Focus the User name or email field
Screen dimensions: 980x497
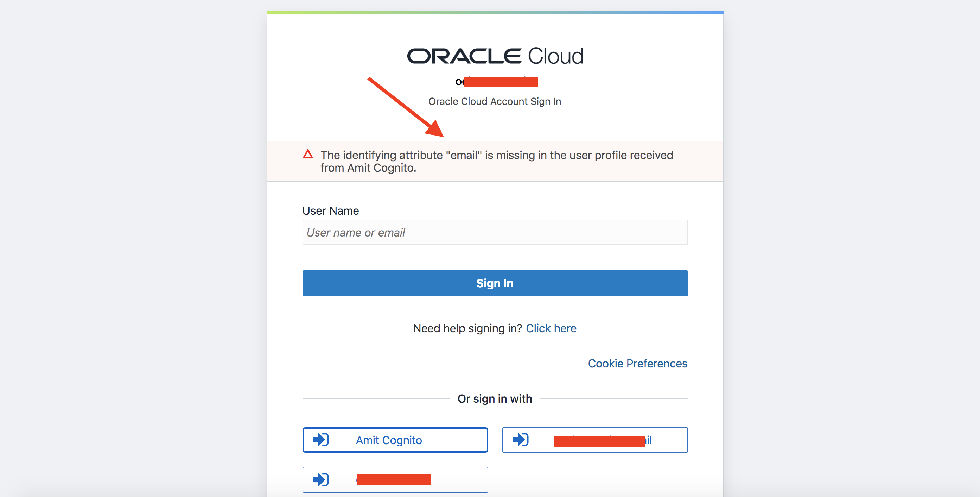(x=495, y=233)
